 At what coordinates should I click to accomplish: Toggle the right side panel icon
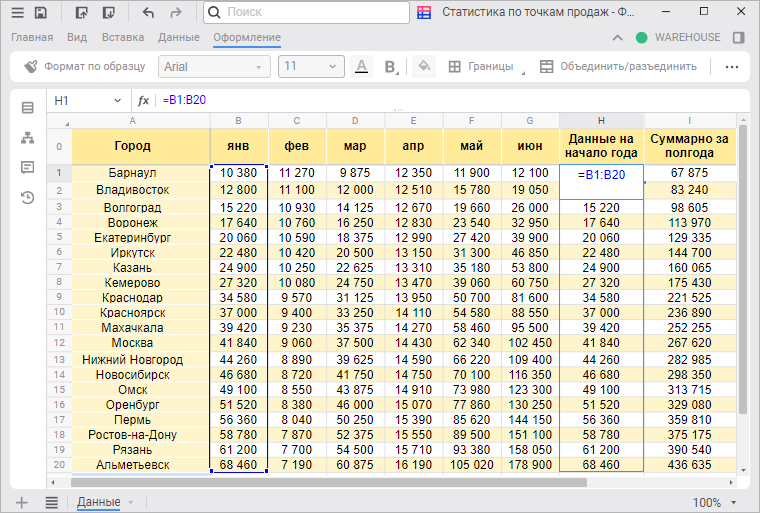(739, 37)
